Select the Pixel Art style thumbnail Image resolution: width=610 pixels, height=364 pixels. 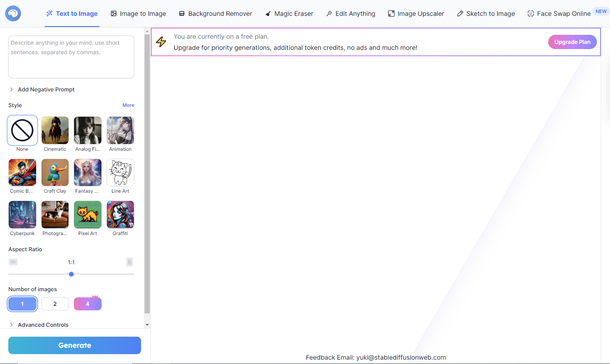88,214
